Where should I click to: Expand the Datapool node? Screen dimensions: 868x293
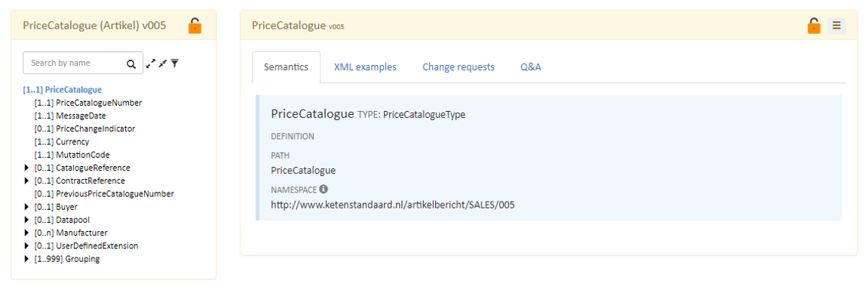26,220
